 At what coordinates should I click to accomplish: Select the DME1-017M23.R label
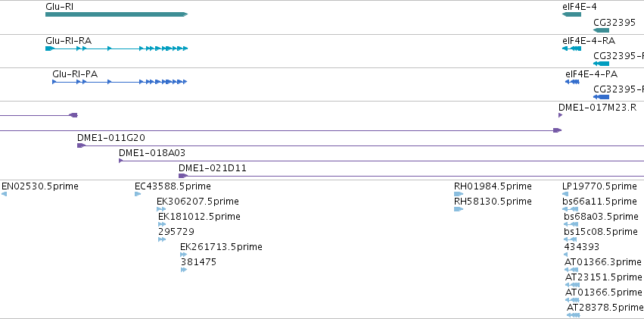pyautogui.click(x=598, y=108)
